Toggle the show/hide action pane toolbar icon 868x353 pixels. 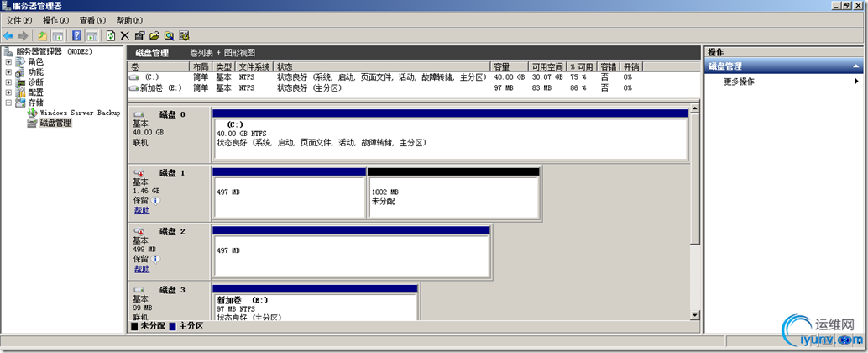point(92,36)
